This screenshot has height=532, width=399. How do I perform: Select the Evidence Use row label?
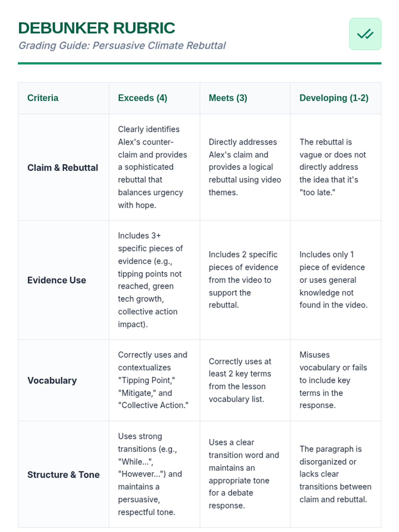point(57,280)
